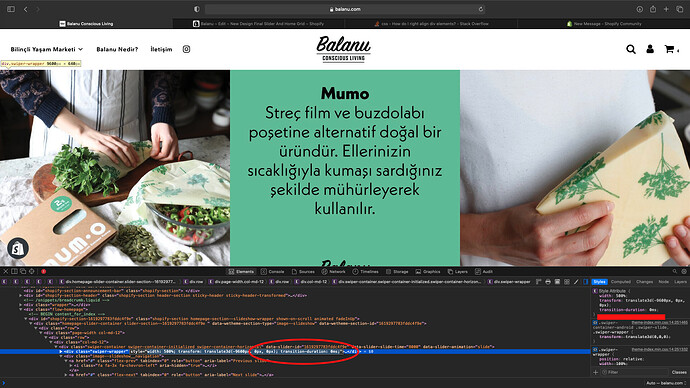Click the red error count badge
Screen dimensions: 690x388
point(44,271)
